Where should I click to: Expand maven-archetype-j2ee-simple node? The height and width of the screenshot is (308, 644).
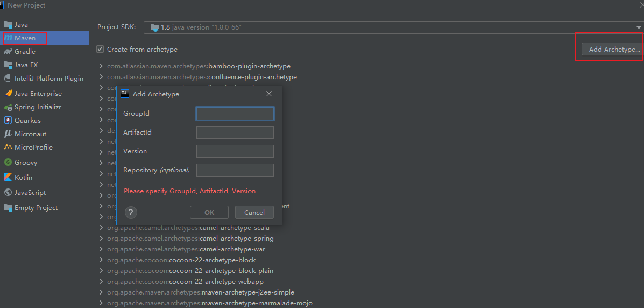coord(101,292)
